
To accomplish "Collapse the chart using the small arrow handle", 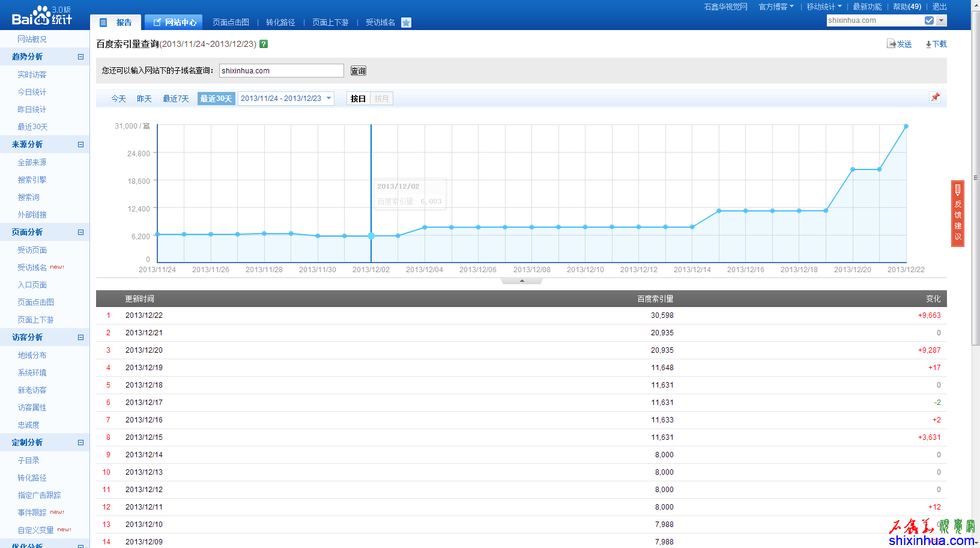I will click(522, 281).
